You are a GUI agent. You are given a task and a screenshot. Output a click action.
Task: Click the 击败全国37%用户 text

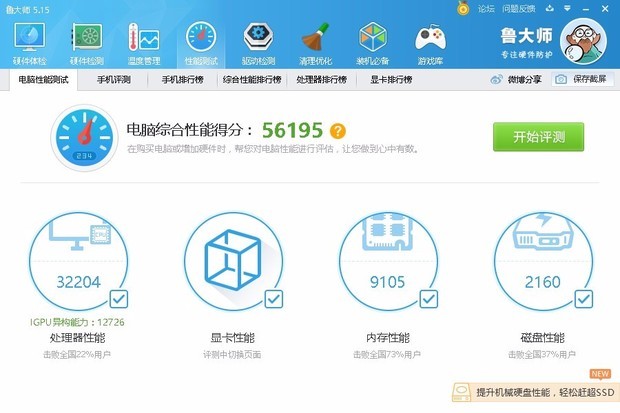tap(542, 354)
